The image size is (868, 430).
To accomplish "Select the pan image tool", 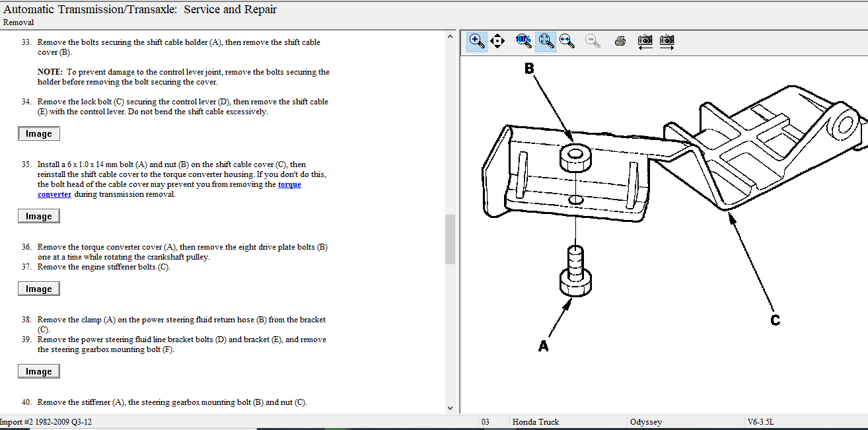I will (497, 41).
